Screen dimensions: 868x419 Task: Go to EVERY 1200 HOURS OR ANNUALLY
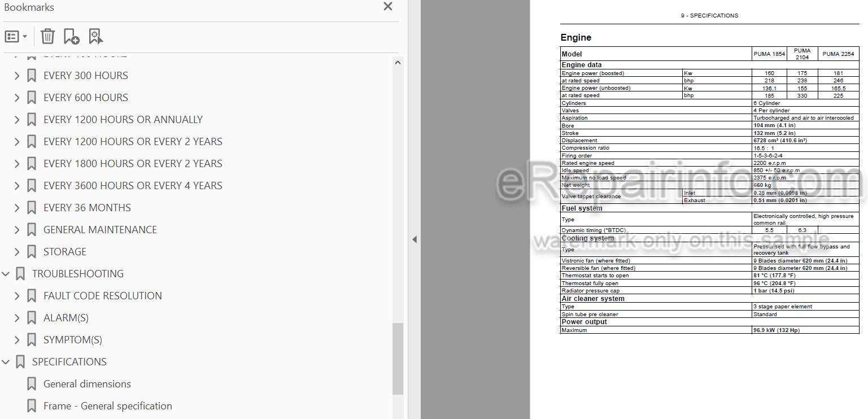[123, 120]
